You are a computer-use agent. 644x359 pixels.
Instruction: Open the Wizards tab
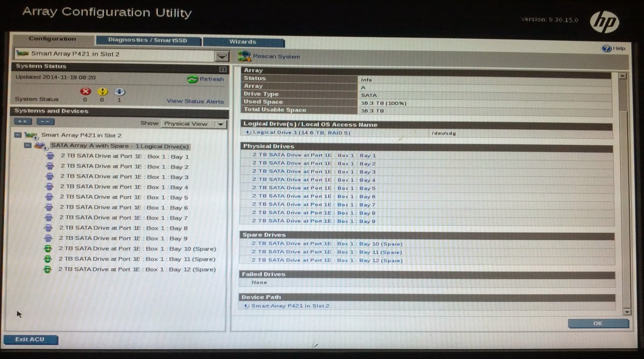(x=243, y=42)
